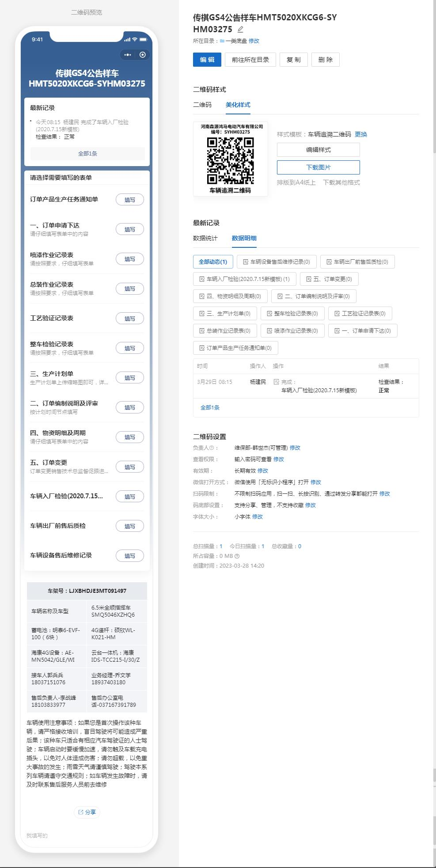Image resolution: width=436 pixels, height=868 pixels.
Task: Filter by 整车检验记录表(0)
Action: coord(292,313)
